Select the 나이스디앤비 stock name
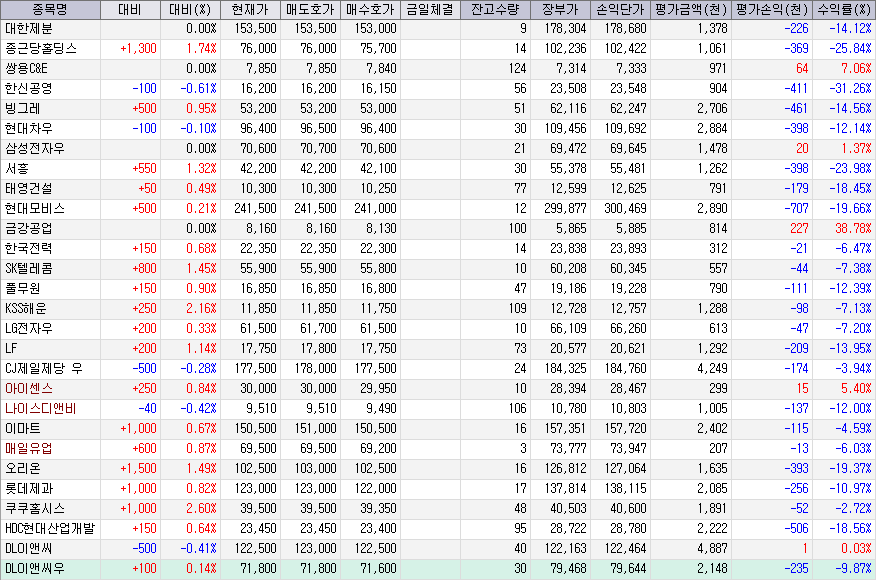 (x=40, y=409)
